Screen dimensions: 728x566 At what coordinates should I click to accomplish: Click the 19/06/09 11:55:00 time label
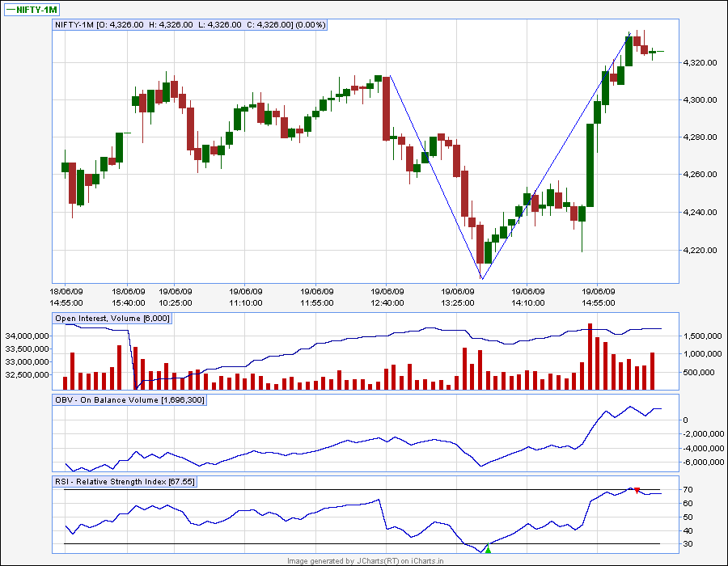pos(317,298)
